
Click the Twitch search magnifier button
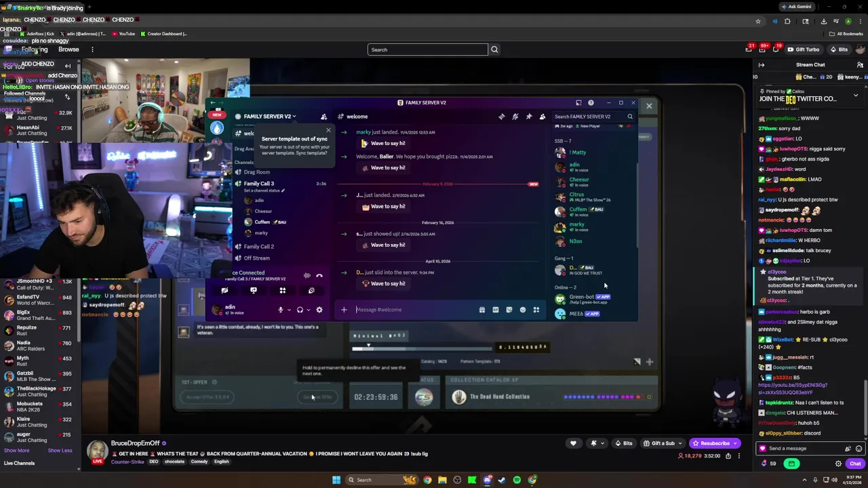494,49
